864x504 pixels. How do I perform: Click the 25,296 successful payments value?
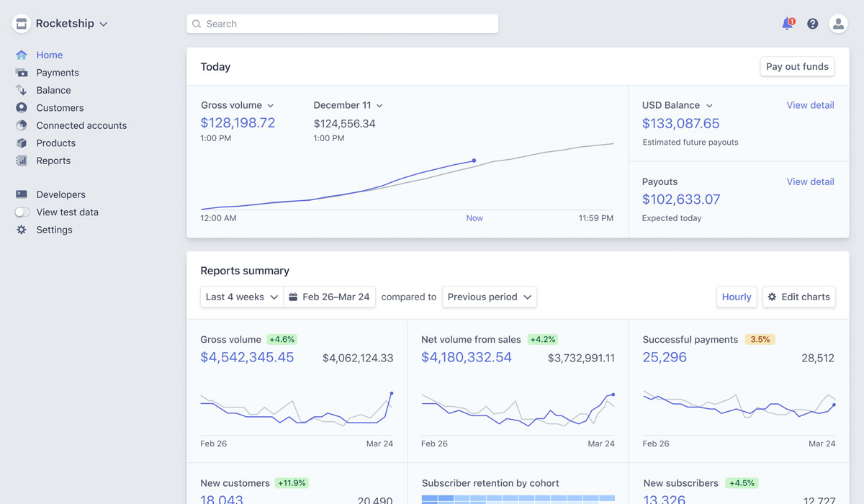pos(665,357)
